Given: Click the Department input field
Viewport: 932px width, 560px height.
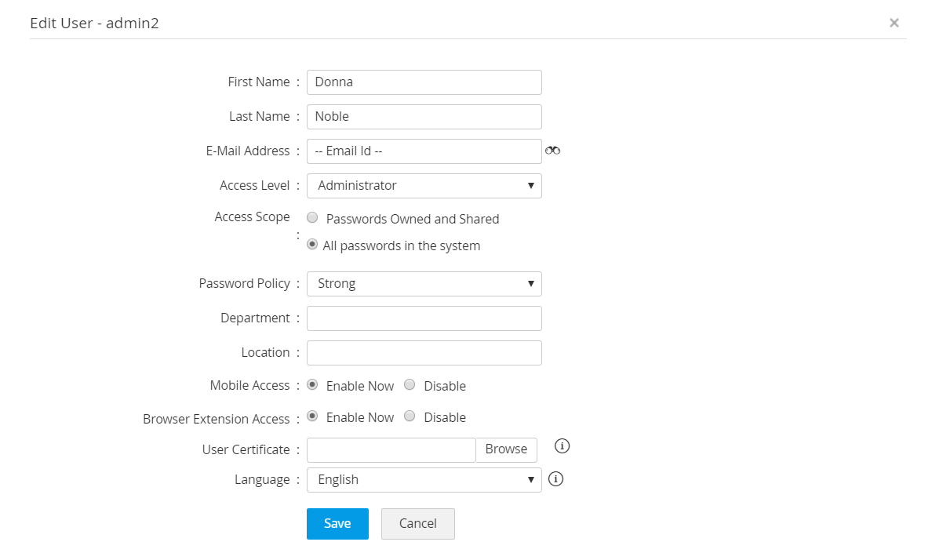Looking at the screenshot, I should (424, 318).
